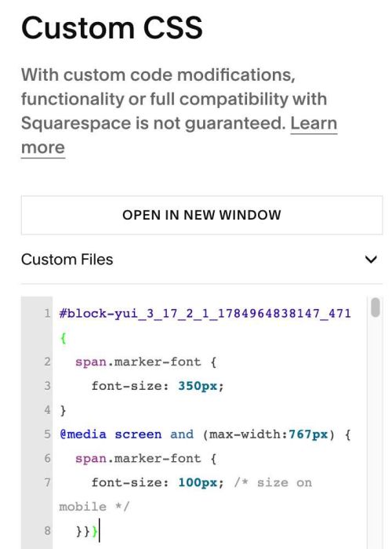Place cursor after closing braces on line 8
The width and height of the screenshot is (392, 549).
99,531
